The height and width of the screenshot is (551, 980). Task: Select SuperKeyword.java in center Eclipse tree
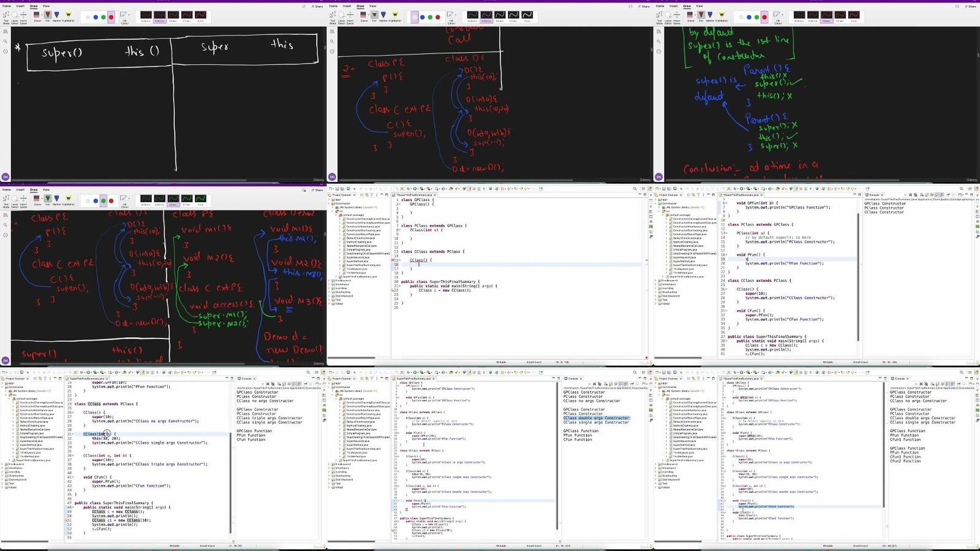coord(358,257)
